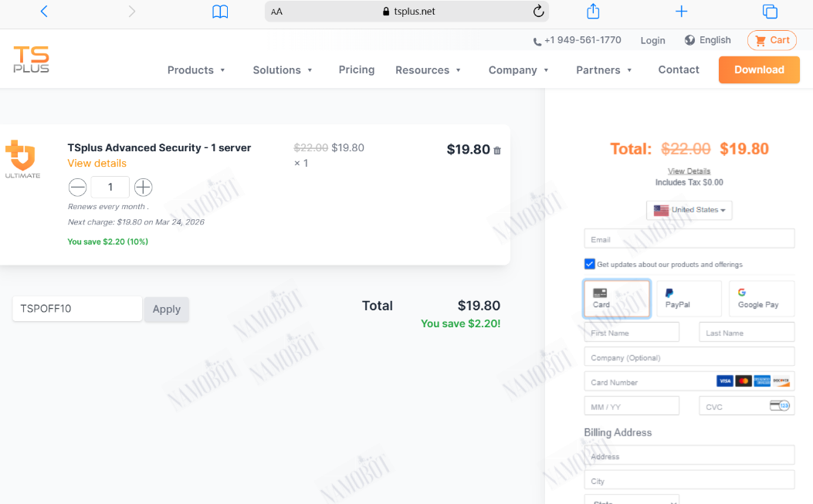Tap the Safari back arrow
Screen dimensions: 813x504
(44, 12)
